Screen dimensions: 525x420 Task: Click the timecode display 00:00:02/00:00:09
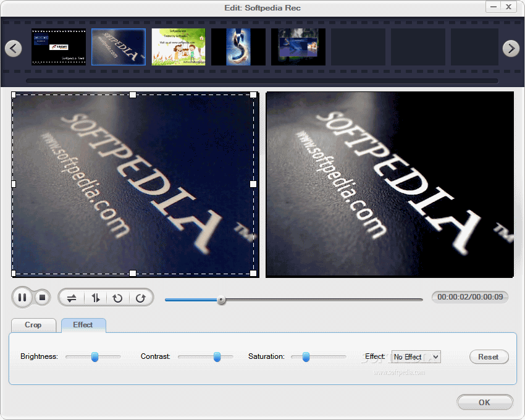(470, 297)
